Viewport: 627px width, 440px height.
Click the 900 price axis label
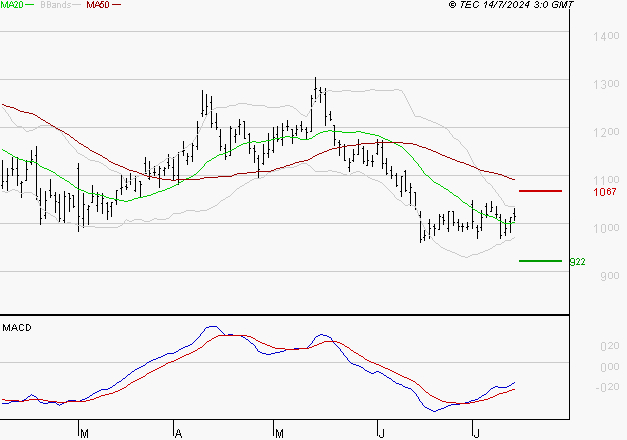click(610, 276)
